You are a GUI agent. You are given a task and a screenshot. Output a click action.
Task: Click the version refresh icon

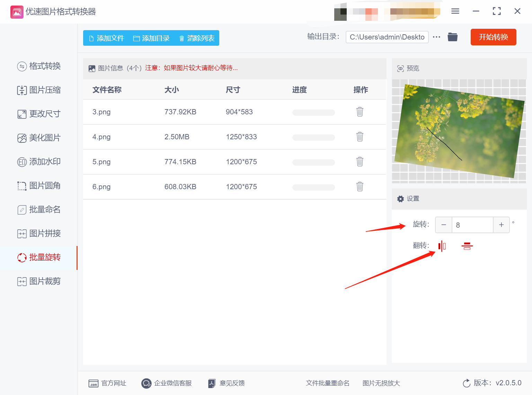(467, 383)
